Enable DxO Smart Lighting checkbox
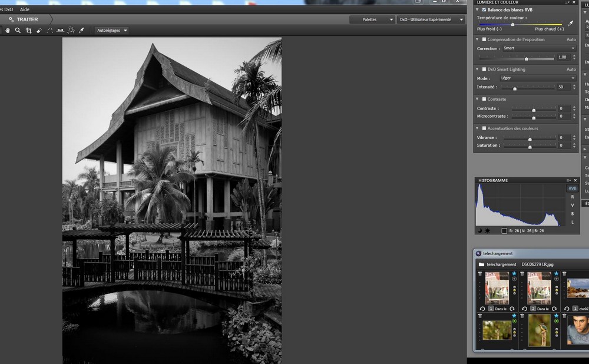Image resolution: width=589 pixels, height=364 pixels. coord(484,69)
